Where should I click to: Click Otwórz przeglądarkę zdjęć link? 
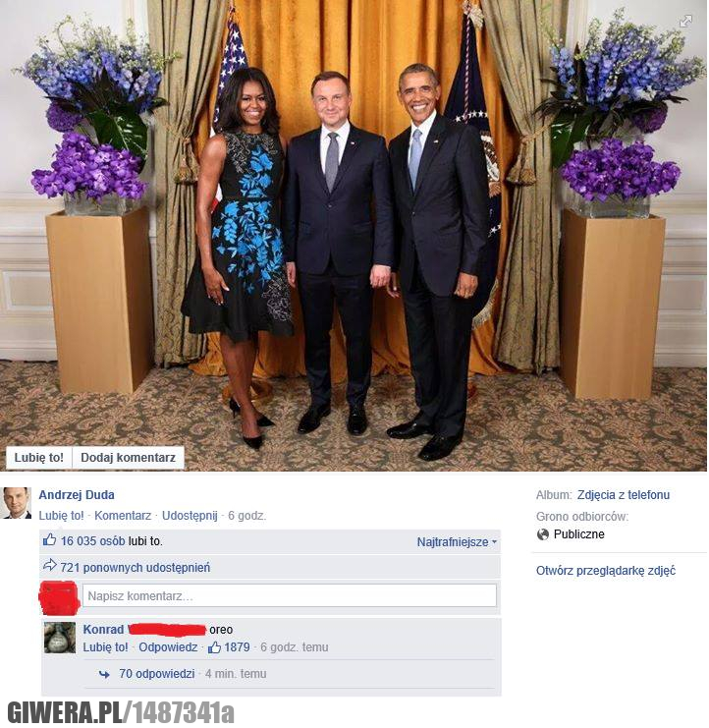[606, 571]
